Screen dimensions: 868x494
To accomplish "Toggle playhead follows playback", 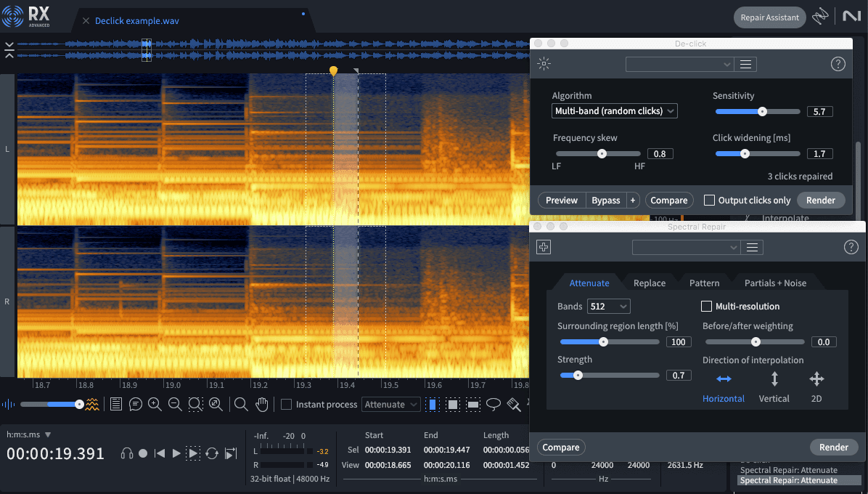I will [231, 453].
